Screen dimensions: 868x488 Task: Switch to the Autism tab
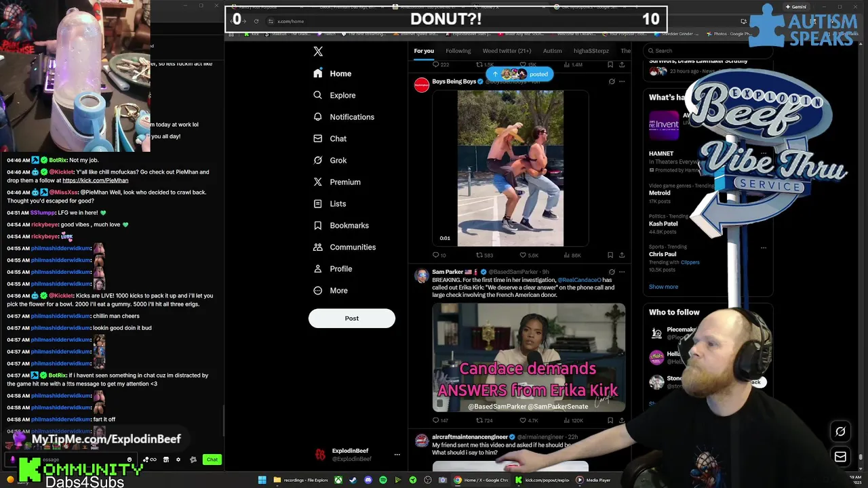(x=552, y=51)
